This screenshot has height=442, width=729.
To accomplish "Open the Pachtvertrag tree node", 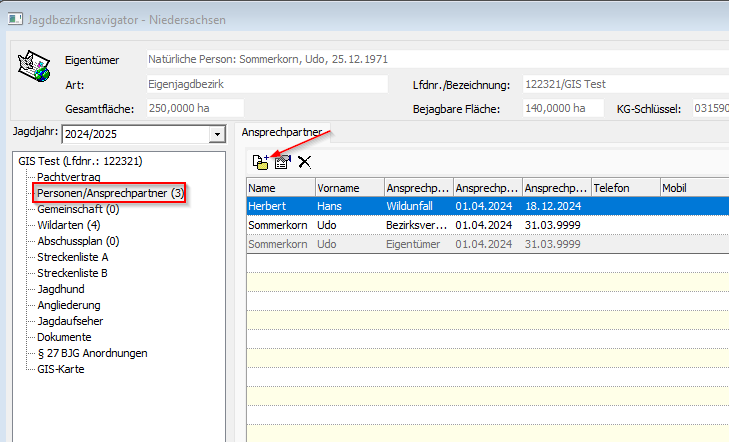I will coord(75,176).
